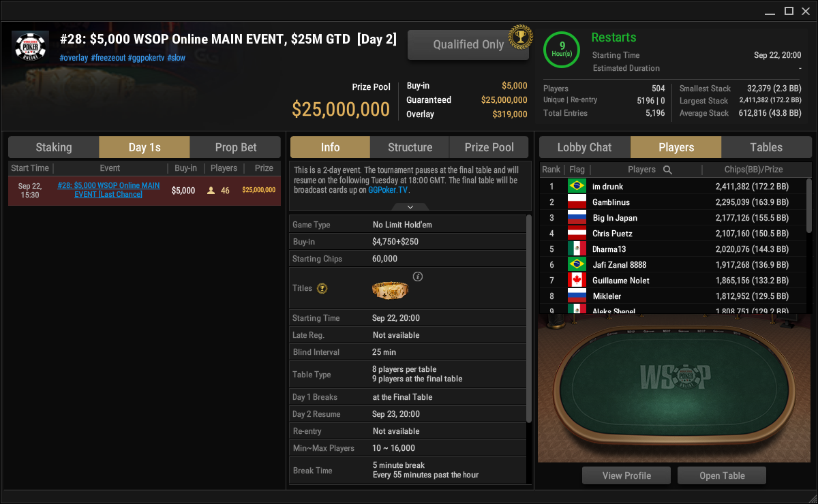818x504 pixels.
Task: Click the View Profile button
Action: pyautogui.click(x=626, y=475)
